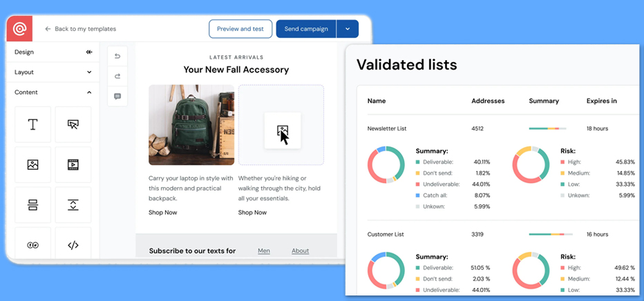644x301 pixels.
Task: Select the Spacer content block icon
Action: coord(73,204)
